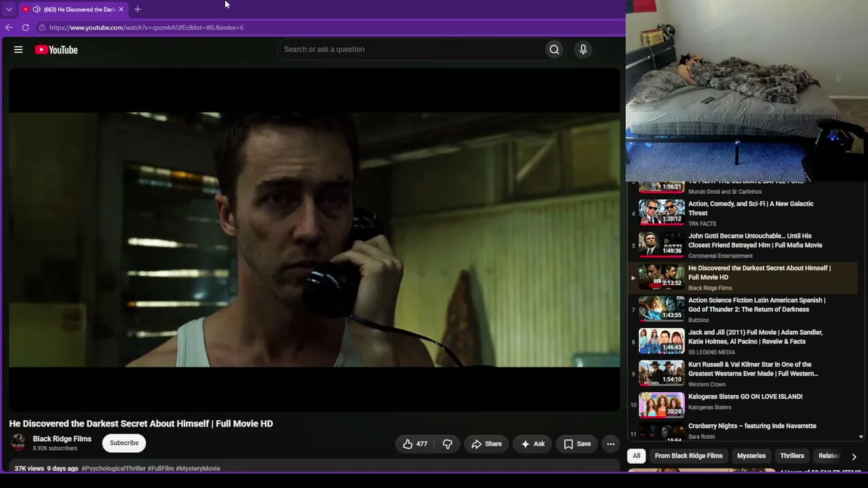Open the Mundo Droid playlist video thumbnail
Screen dimensions: 868x488
[x=661, y=187]
